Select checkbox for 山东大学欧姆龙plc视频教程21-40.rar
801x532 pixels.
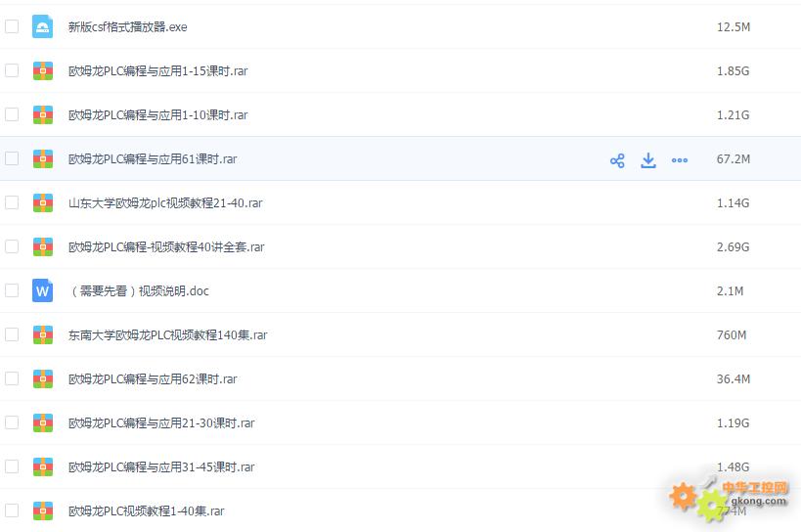(12, 202)
